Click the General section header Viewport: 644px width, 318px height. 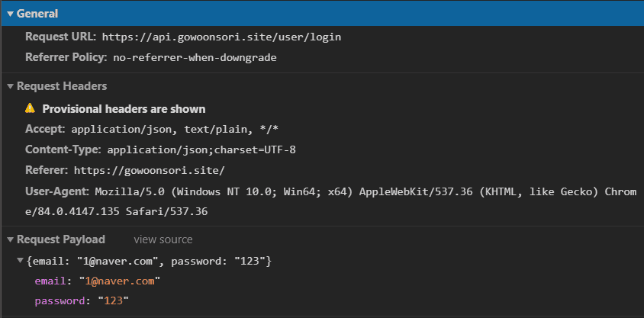point(37,14)
